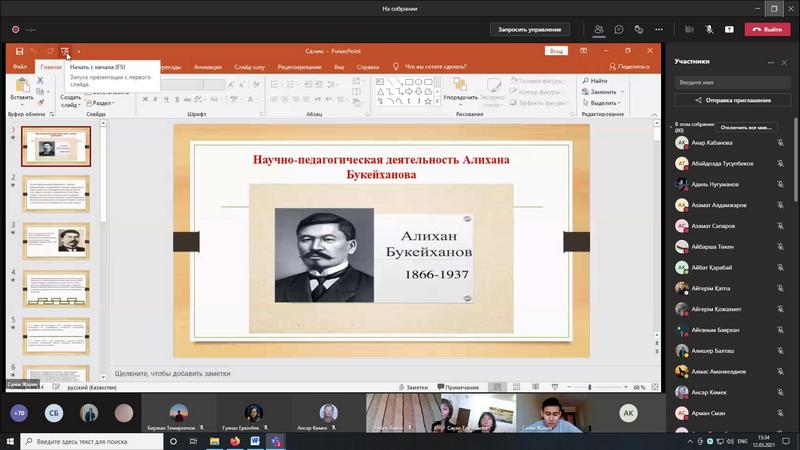
Task: Switch to the Slide show (Слайд-шоу) tab
Action: (249, 67)
